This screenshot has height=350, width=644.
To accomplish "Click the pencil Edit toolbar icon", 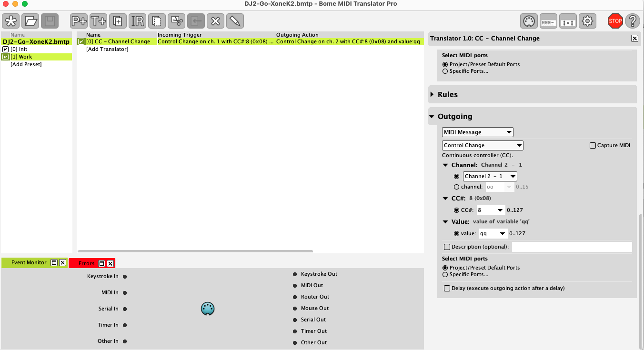I will pos(235,21).
